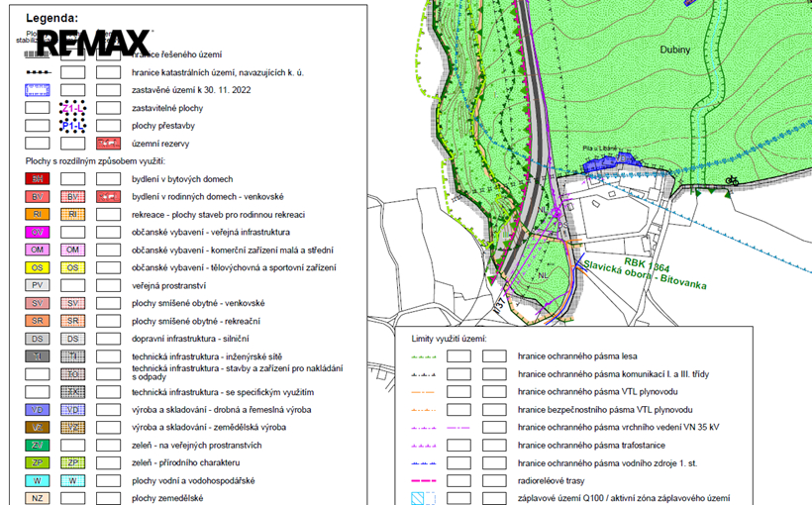Click the brown VZ zemědělská výroba swatch
This screenshot has height=505, width=812.
coord(38,428)
